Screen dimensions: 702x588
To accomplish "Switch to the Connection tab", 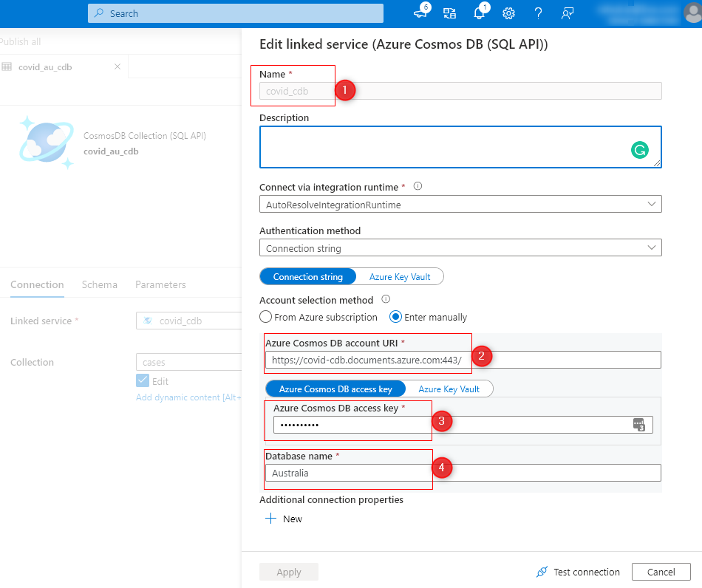I will tap(37, 284).
